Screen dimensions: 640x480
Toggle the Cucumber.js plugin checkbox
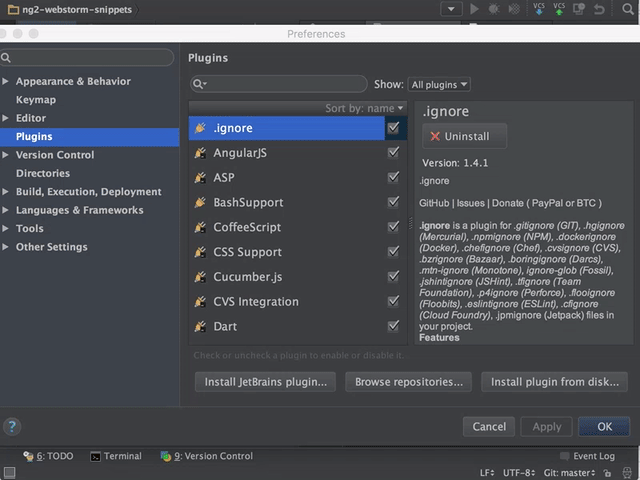[x=393, y=276]
